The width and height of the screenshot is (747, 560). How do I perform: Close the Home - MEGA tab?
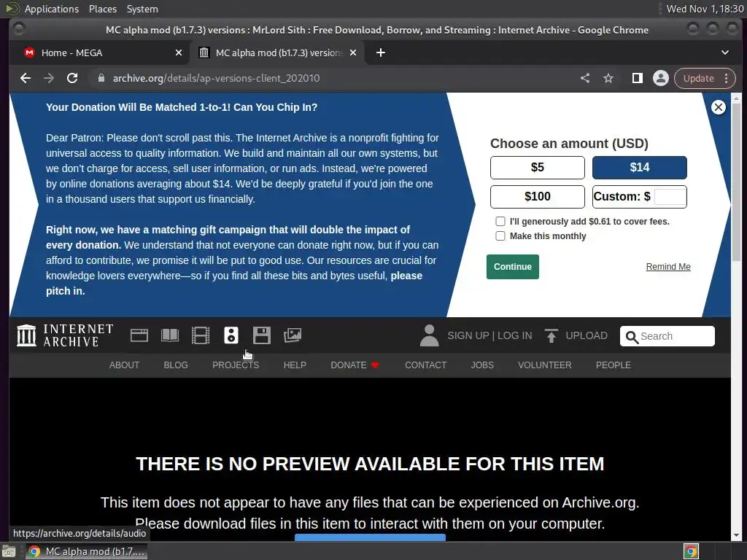179,52
